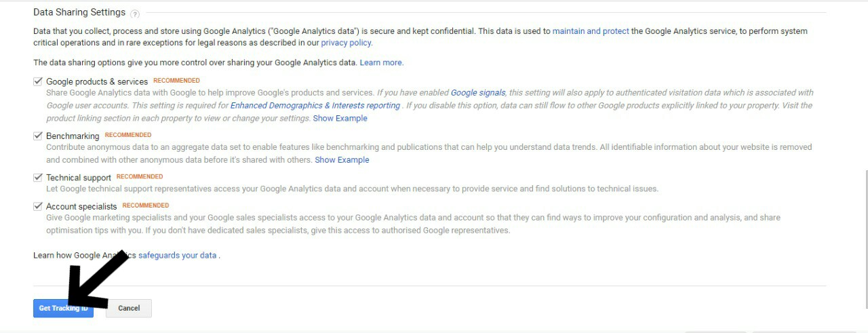Image resolution: width=868 pixels, height=333 pixels.
Task: Uncheck Google products & services checkbox
Action: (x=38, y=81)
